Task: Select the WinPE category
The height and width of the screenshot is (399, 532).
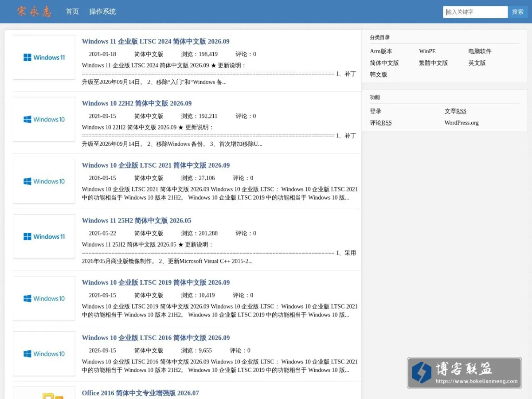Action: pyautogui.click(x=427, y=51)
